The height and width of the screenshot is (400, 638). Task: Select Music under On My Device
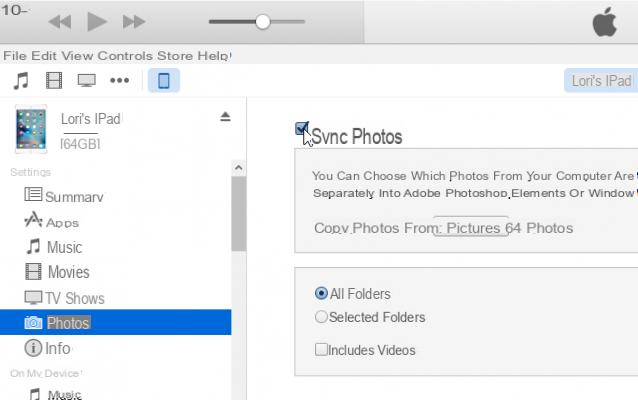click(64, 394)
